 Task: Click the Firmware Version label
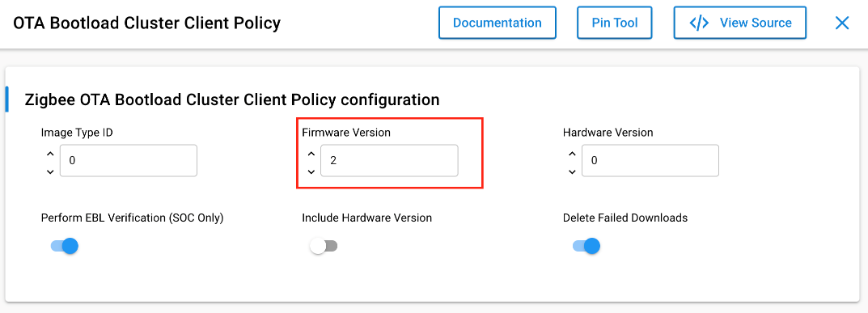coord(346,133)
